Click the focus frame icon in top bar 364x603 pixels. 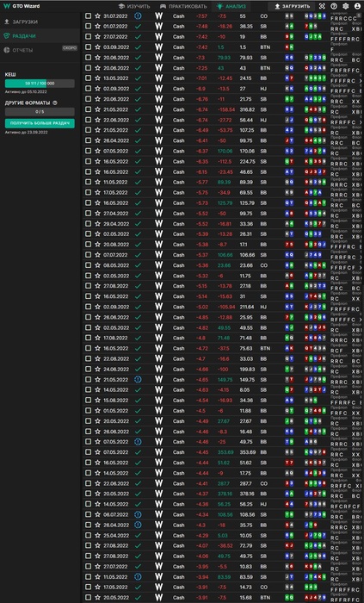coord(322,6)
